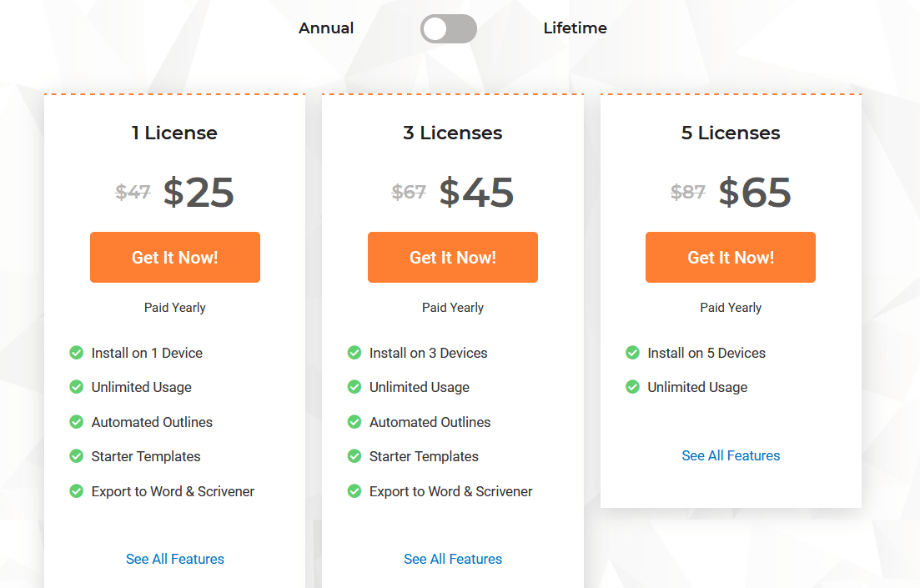Click the checkmark beside Starter Templates in 3 Licenses
The height and width of the screenshot is (588, 920).
pos(354,456)
